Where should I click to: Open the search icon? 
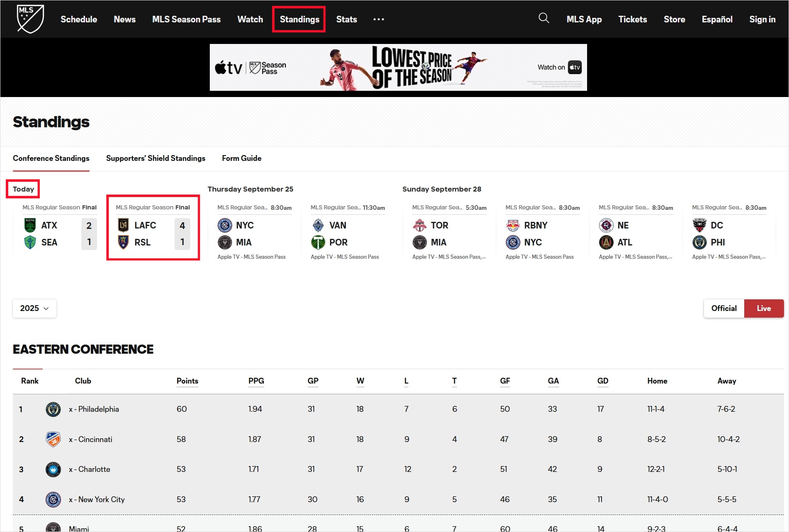point(544,18)
